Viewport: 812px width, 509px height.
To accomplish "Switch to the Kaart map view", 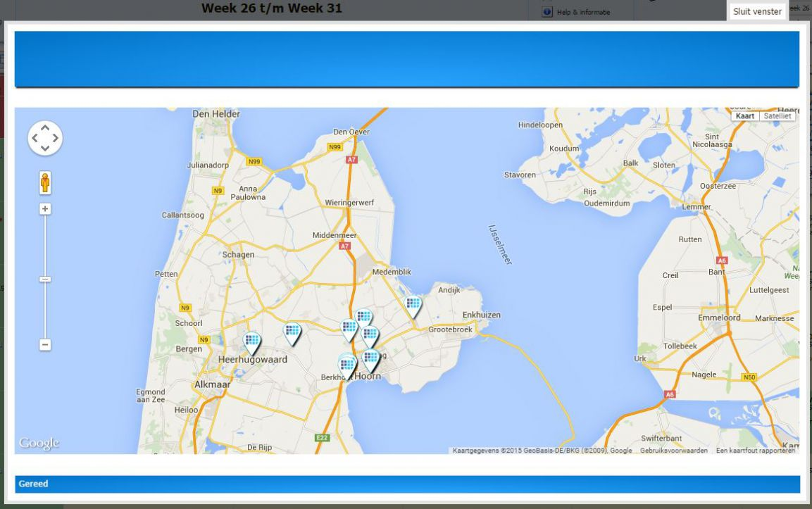I will click(744, 116).
